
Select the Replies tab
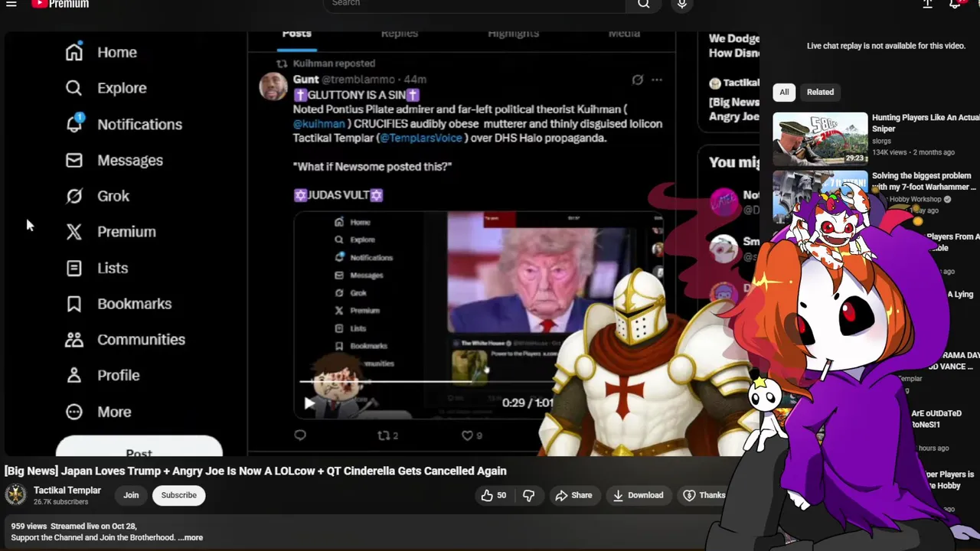400,34
